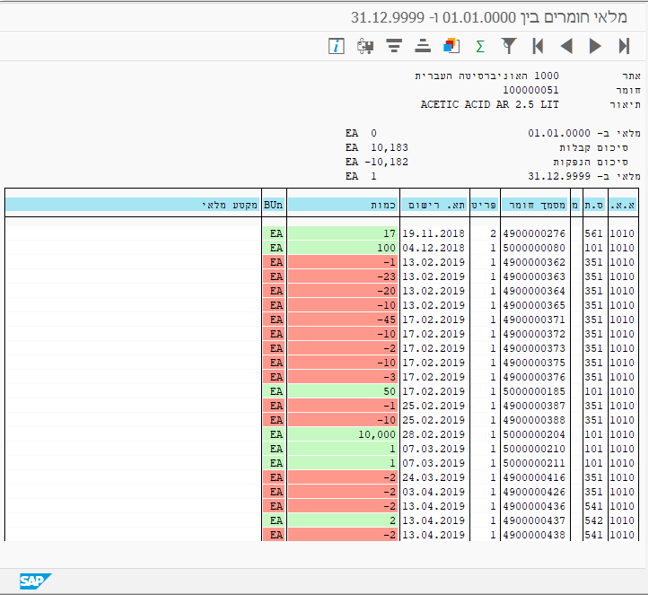Click the quantity cell showing 10,000
Screen dimensions: 648x595
(343, 434)
